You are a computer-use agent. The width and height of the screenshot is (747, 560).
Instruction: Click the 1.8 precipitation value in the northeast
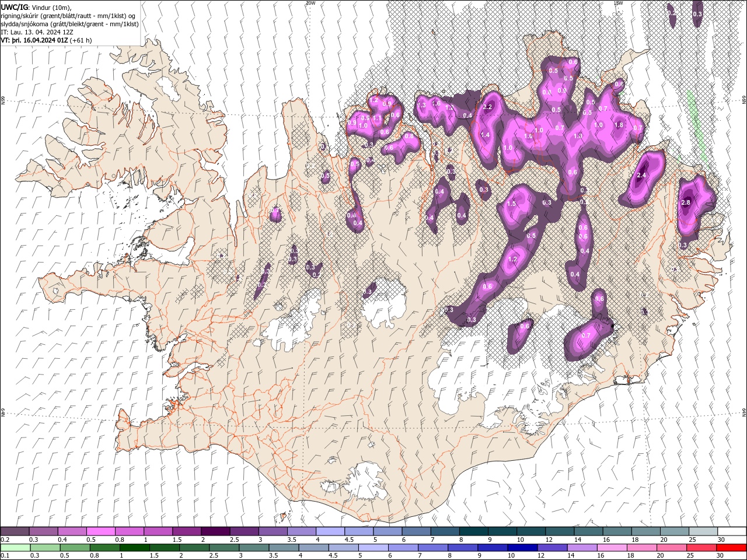[619, 125]
